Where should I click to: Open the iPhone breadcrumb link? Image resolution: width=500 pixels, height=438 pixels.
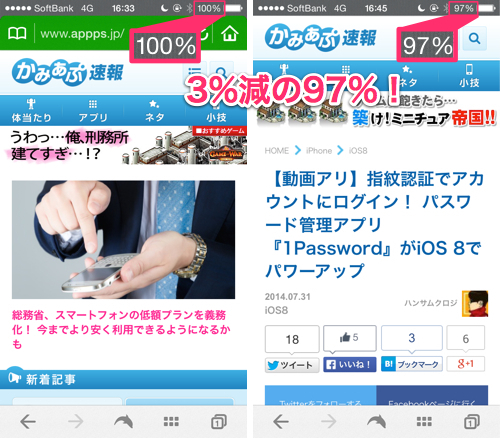(x=319, y=151)
